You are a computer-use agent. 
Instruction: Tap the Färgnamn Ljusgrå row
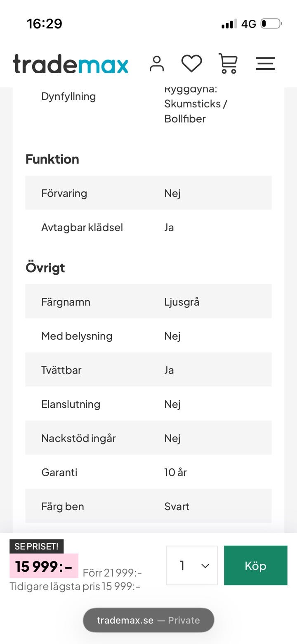click(x=148, y=302)
